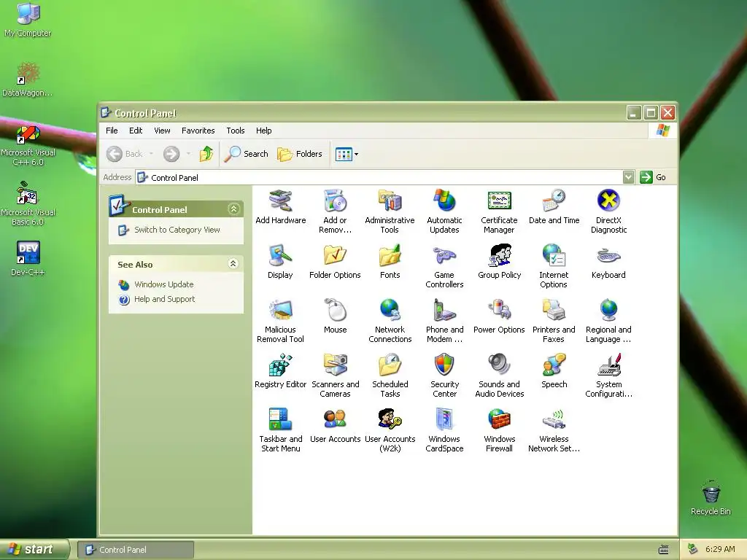Open Certificate Manager icon

point(499,201)
